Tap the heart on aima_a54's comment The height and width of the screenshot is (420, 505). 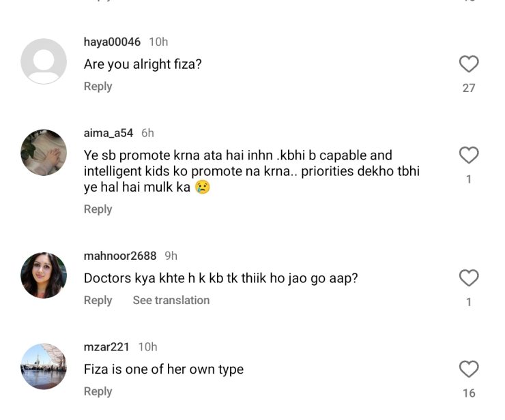click(468, 156)
